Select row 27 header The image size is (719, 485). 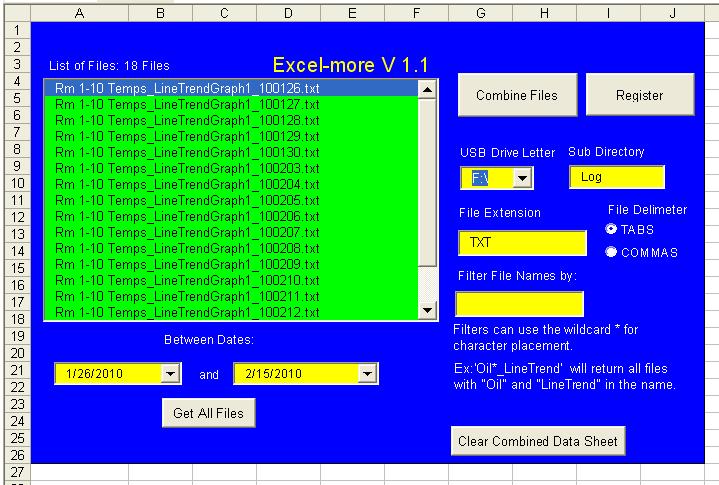pos(17,472)
